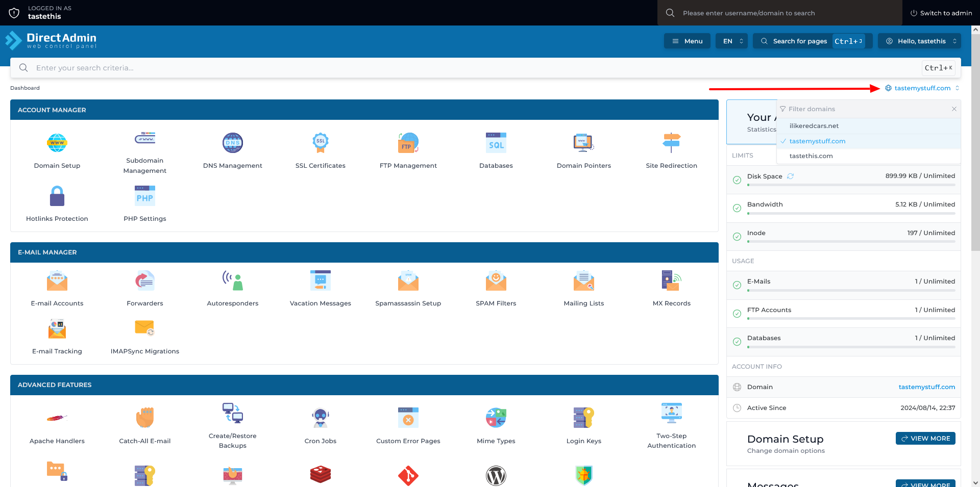Expand the EN language dropdown
Image resolution: width=980 pixels, height=487 pixels.
[732, 41]
